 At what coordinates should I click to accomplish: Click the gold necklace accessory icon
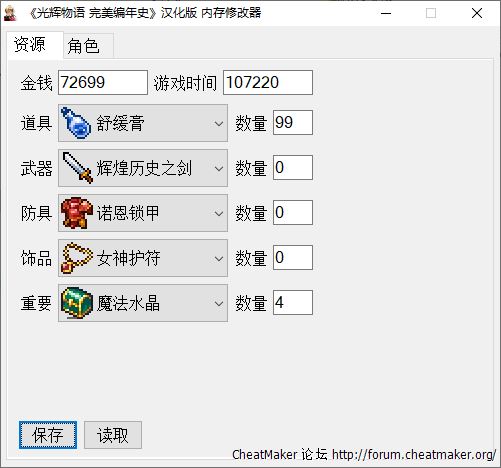click(77, 258)
